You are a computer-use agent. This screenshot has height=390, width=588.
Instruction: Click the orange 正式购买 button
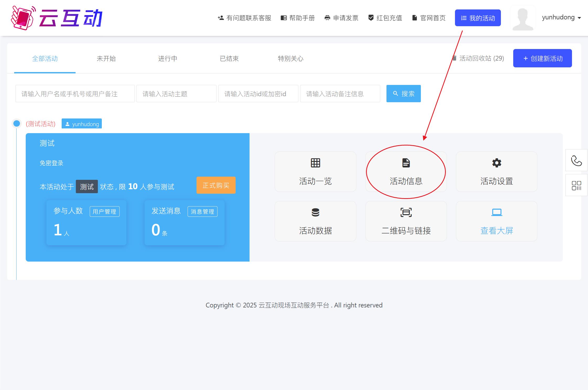(x=216, y=185)
